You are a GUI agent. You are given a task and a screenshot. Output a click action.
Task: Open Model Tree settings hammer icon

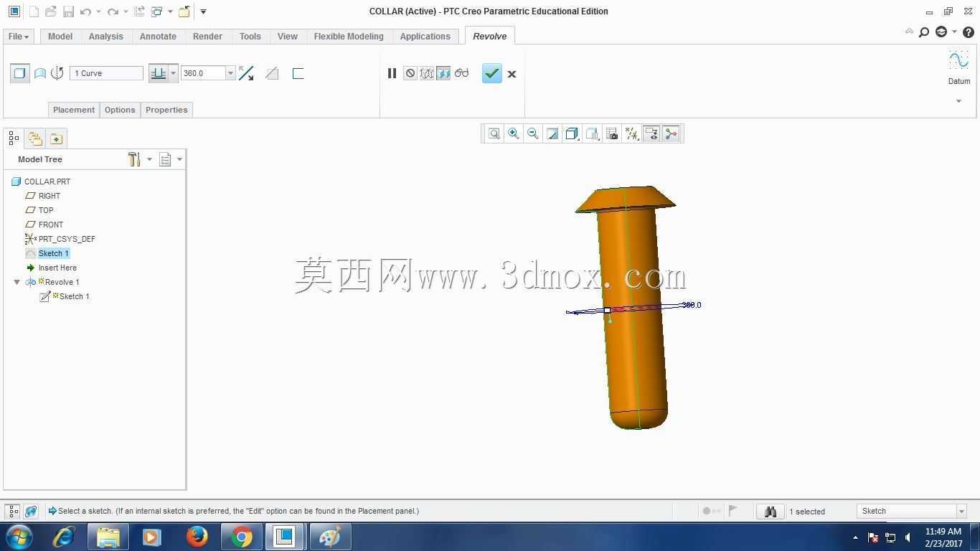134,159
